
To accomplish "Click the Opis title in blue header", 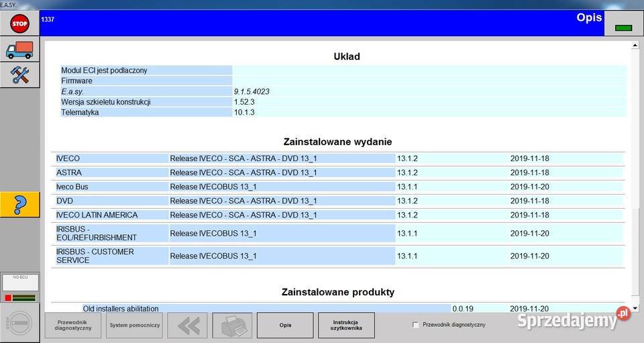I will point(589,17).
